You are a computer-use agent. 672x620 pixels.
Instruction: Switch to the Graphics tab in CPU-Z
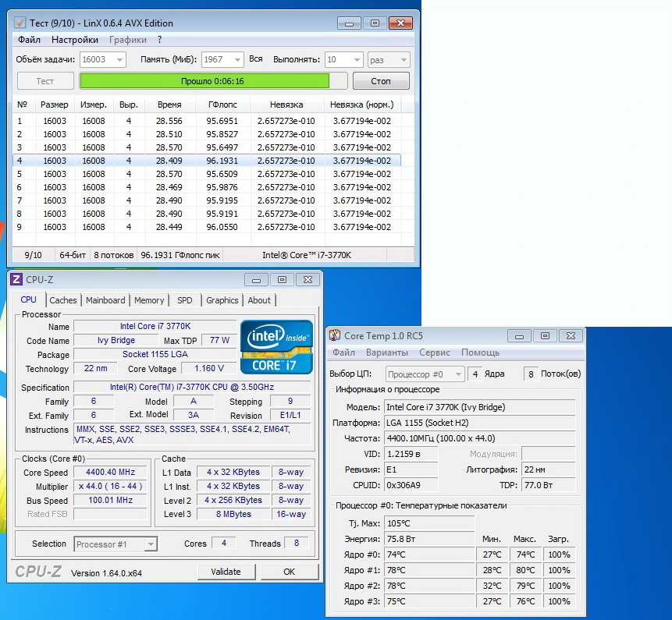222,300
